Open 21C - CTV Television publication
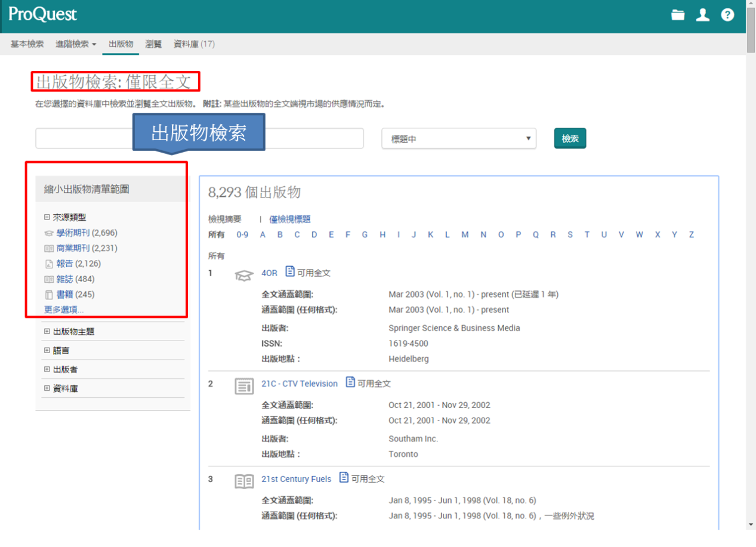Screen dimensions: 756x547 (300, 384)
